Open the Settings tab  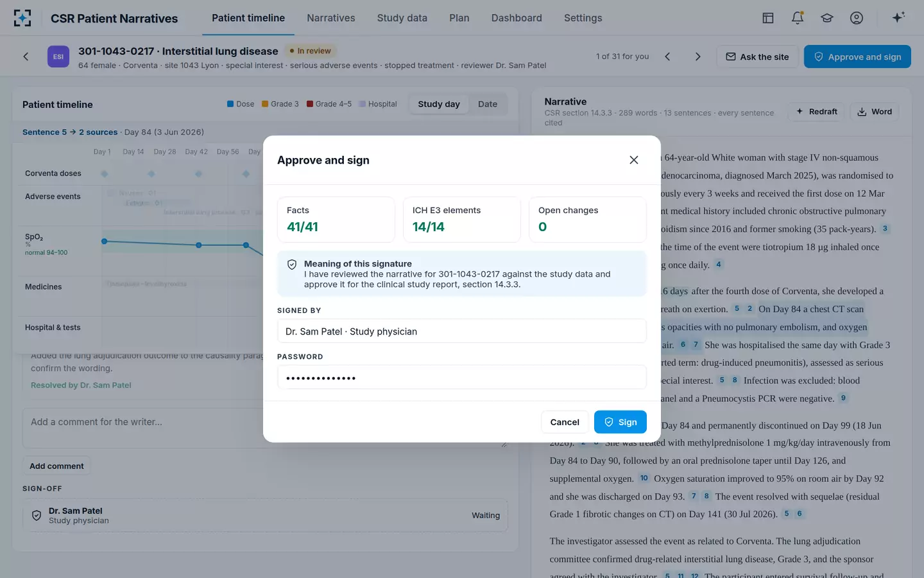pos(583,18)
